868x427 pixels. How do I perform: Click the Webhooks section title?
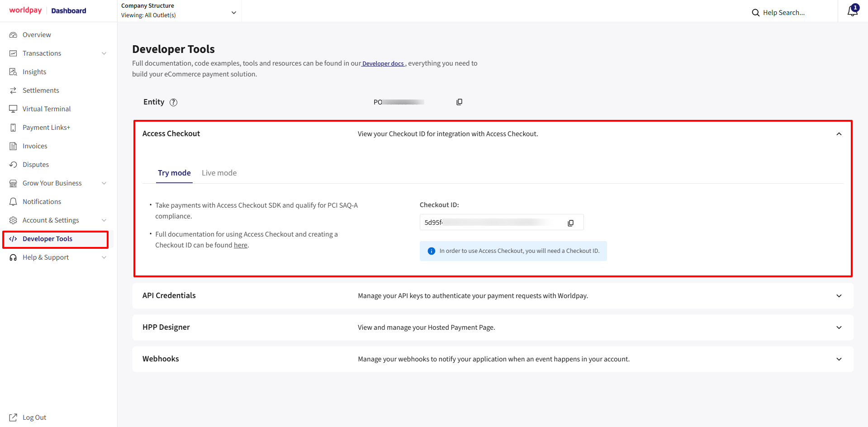[x=161, y=359]
